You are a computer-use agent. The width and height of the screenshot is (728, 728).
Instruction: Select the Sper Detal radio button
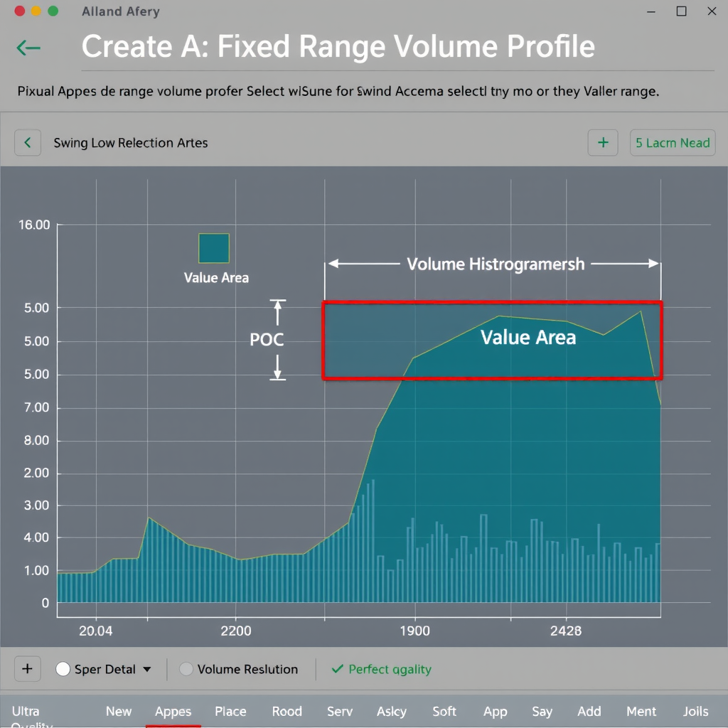[x=63, y=669]
